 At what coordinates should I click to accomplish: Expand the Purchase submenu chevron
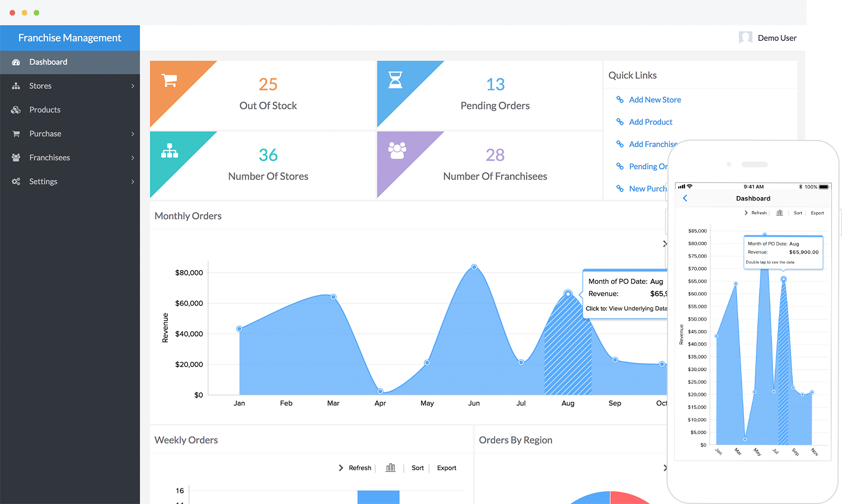(133, 134)
